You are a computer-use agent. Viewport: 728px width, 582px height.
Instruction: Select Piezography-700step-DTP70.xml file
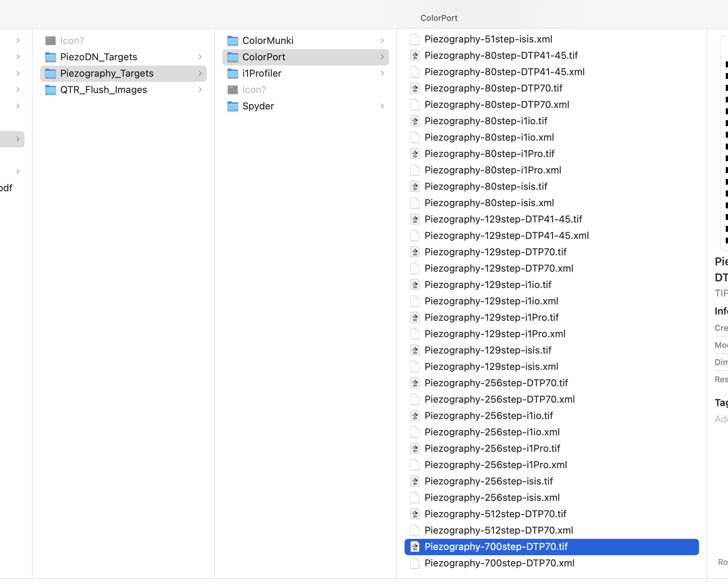[499, 563]
